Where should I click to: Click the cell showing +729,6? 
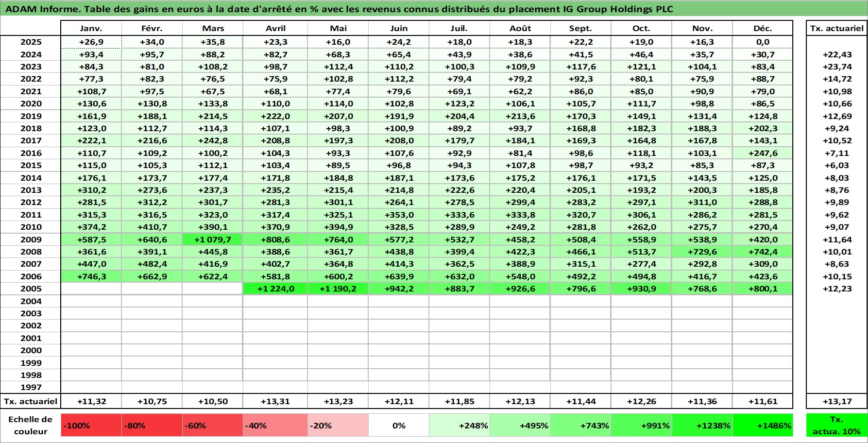click(x=702, y=252)
